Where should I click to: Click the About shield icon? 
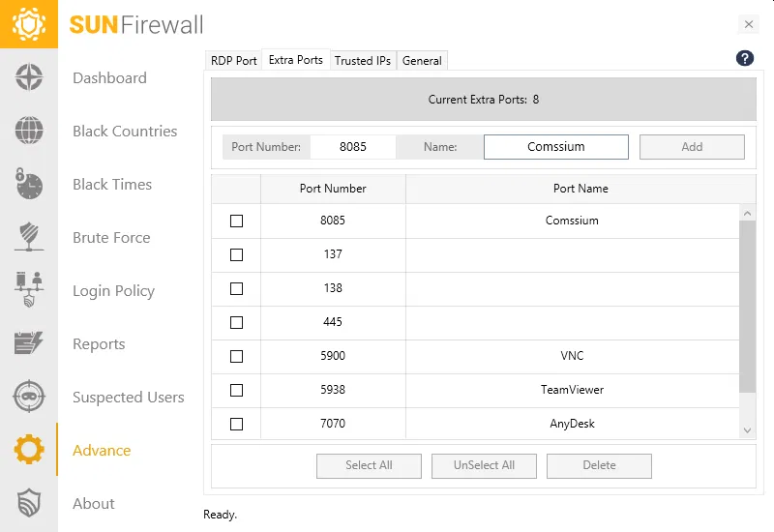29,503
